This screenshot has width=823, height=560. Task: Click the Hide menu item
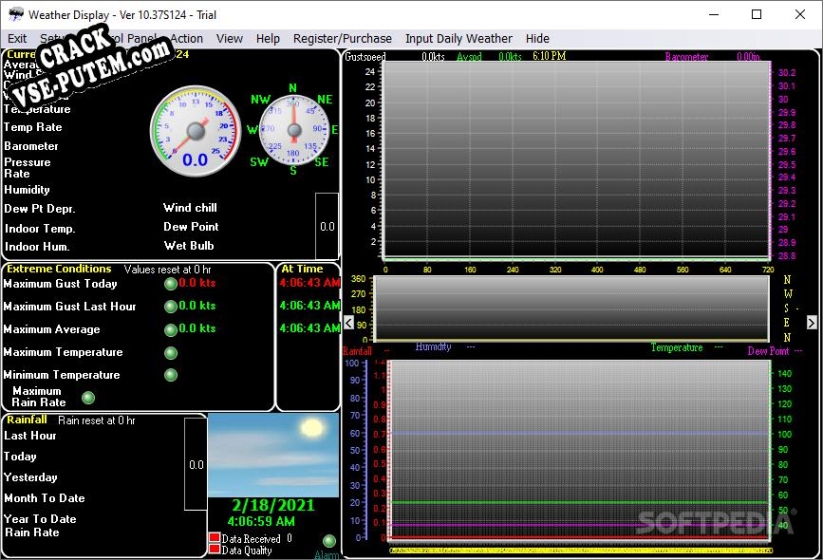click(537, 39)
